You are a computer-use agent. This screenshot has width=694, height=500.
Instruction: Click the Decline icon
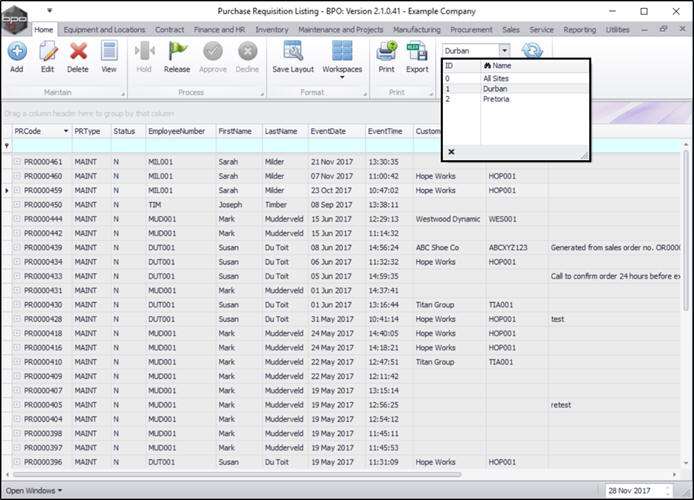click(x=247, y=52)
